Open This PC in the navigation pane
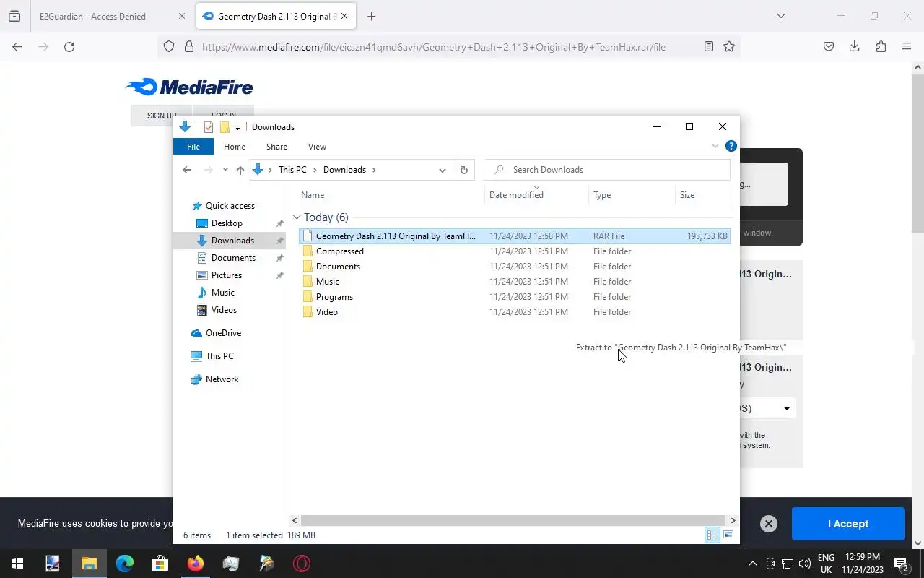924x578 pixels. point(219,356)
